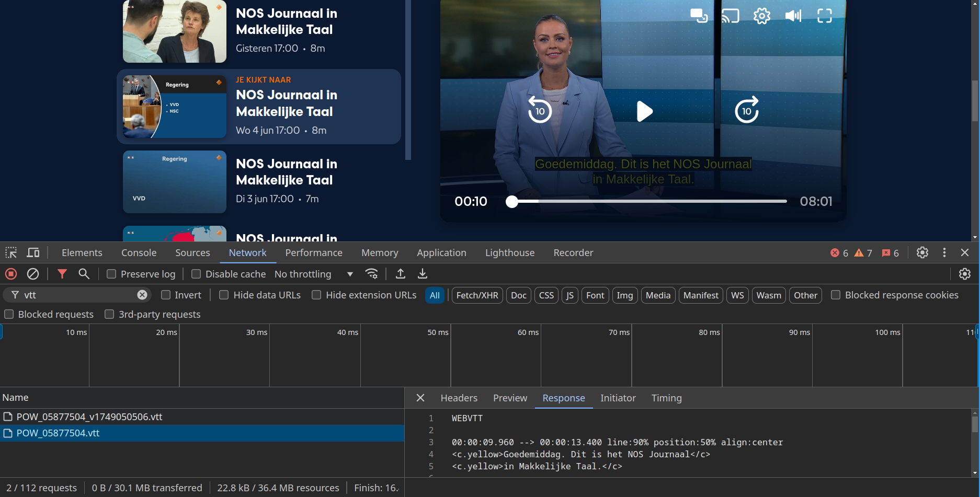Click the page vertical scrollbar
The height and width of the screenshot is (497, 980).
click(x=975, y=101)
